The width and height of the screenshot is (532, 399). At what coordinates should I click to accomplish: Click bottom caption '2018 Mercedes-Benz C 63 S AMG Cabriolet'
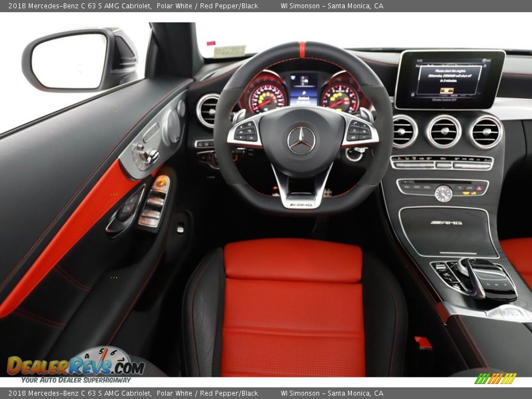point(80,393)
